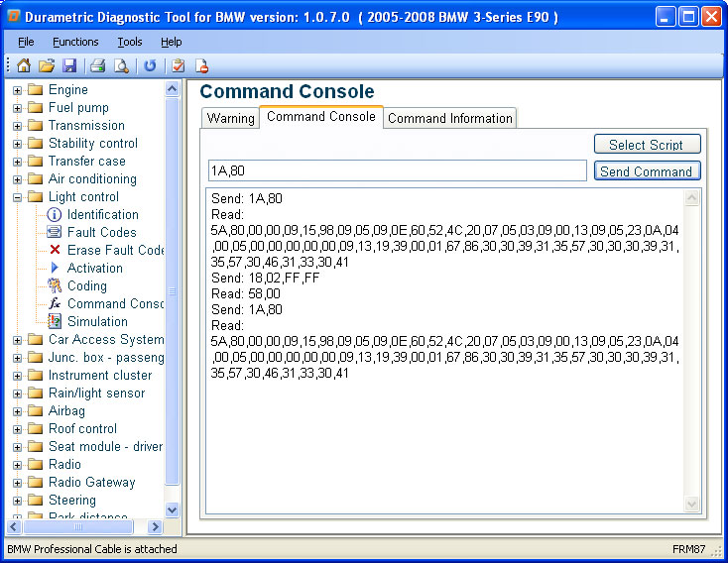Click 'BMW Professional Cable is attached' status
Image resolution: width=728 pixels, height=563 pixels.
pyautogui.click(x=92, y=549)
